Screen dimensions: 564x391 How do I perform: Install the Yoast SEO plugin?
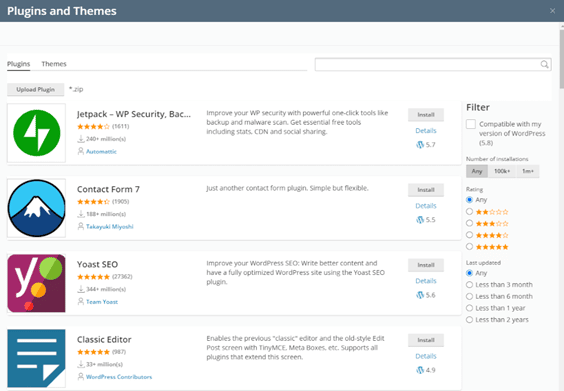click(x=426, y=265)
